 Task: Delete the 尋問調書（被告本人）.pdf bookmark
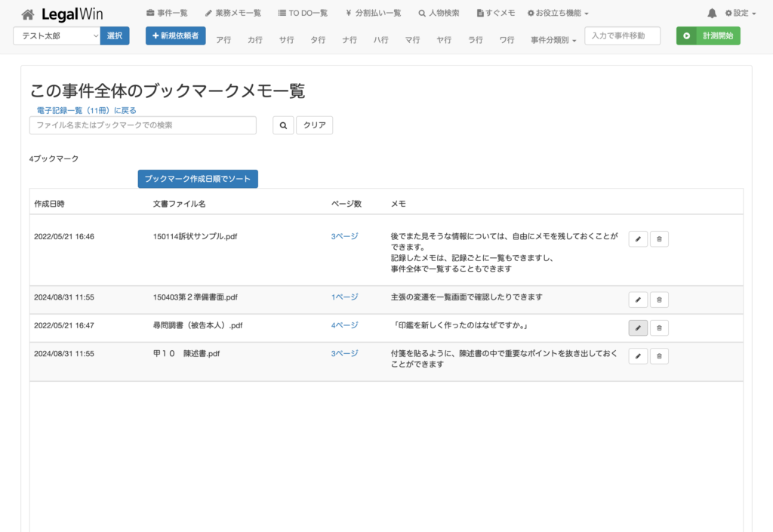point(659,328)
